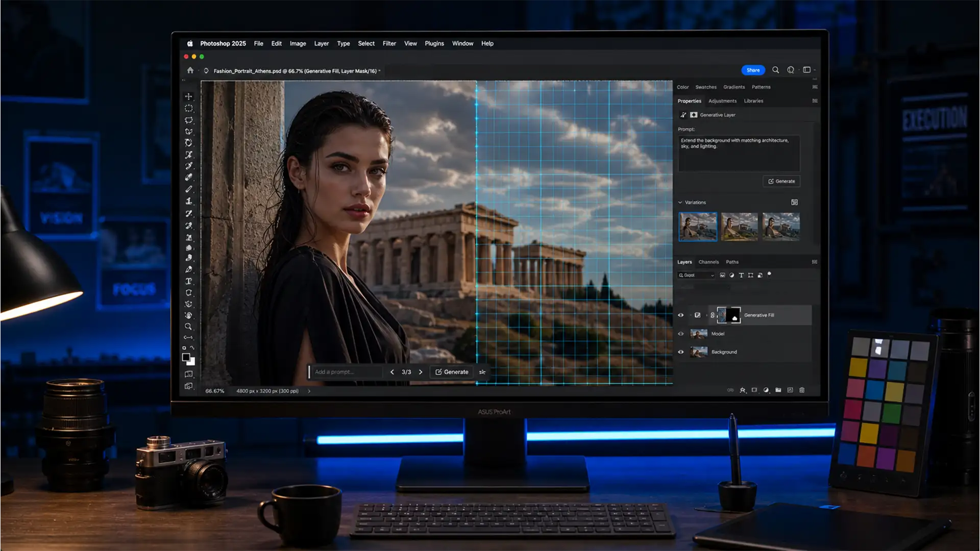The image size is (980, 551).
Task: Open Layers panel options menu
Action: [x=815, y=262]
